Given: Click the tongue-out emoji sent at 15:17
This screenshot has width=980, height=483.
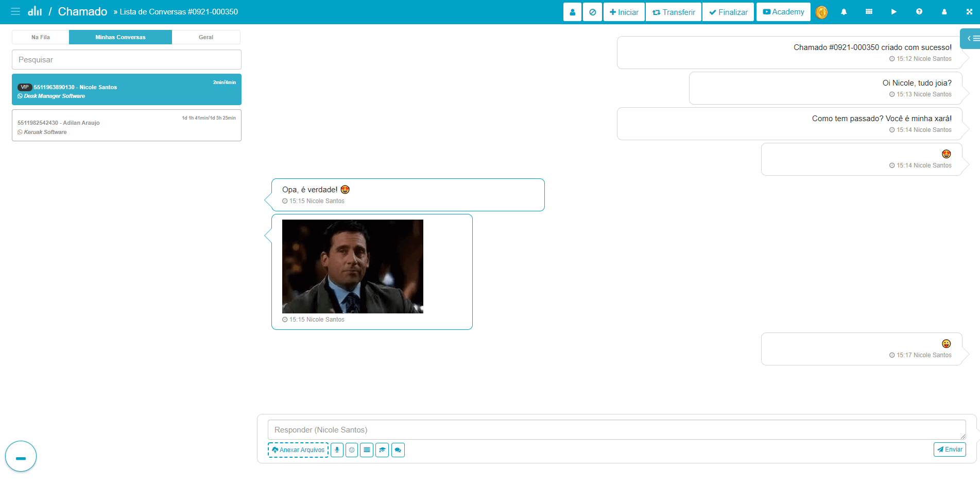Looking at the screenshot, I should (947, 344).
